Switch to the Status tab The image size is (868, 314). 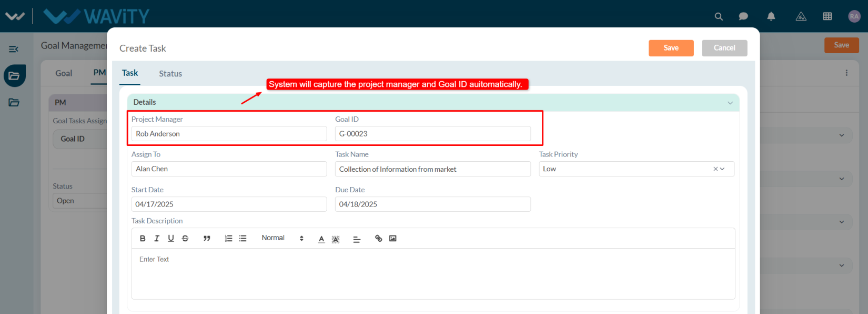click(170, 74)
